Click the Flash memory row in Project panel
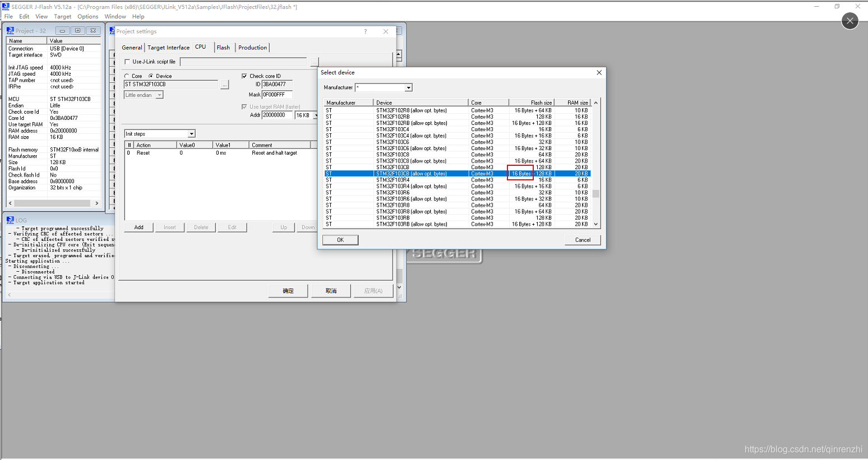868x460 pixels. (54, 150)
